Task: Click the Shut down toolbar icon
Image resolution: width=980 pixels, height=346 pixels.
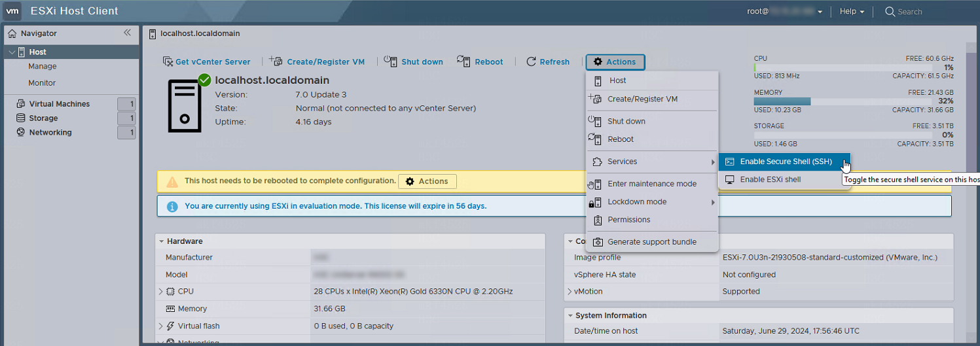Action: [x=391, y=61]
